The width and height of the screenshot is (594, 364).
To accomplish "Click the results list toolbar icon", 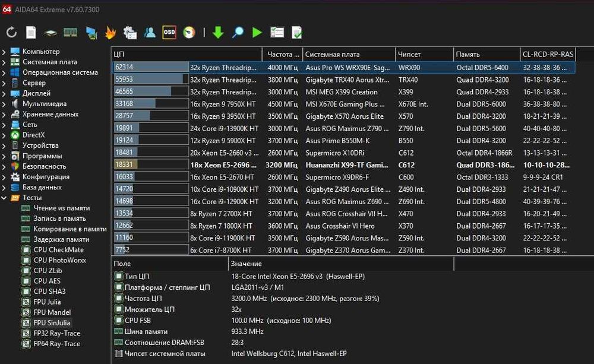I will [x=277, y=33].
